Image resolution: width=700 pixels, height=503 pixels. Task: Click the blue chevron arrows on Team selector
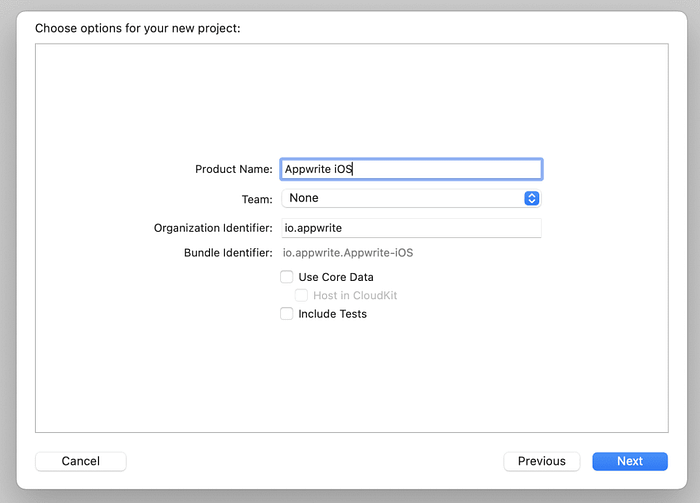click(532, 198)
